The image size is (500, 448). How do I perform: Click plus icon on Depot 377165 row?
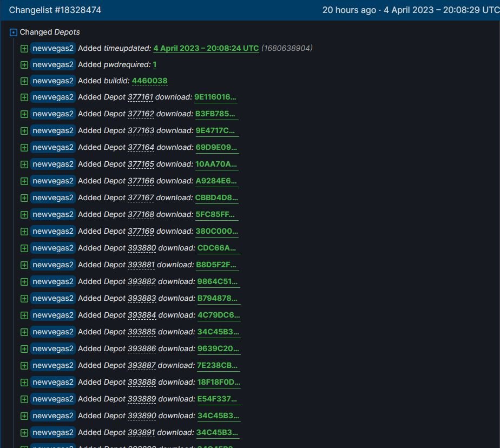pyautogui.click(x=24, y=164)
